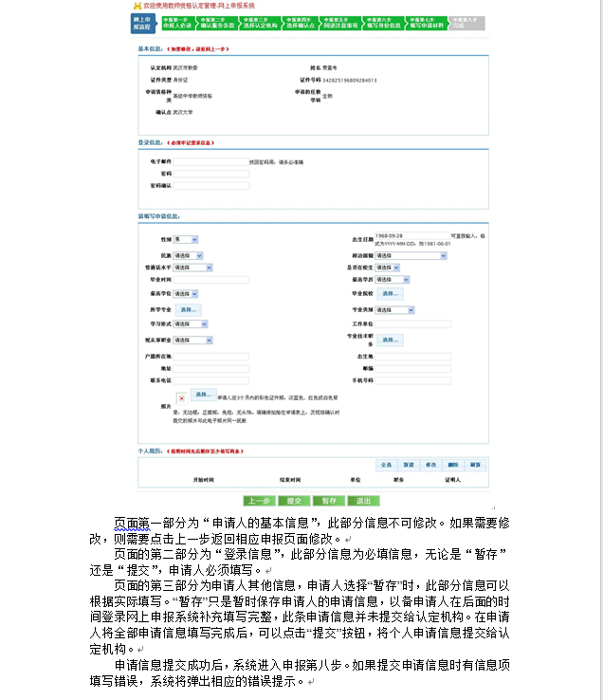Click the 电子邮件 email input field

pos(210,162)
